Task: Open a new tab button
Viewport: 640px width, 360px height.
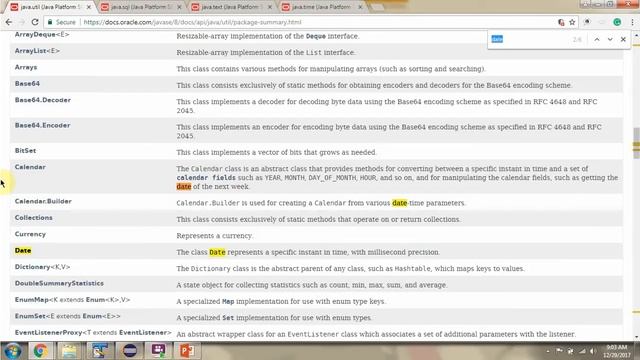Action: point(378,7)
